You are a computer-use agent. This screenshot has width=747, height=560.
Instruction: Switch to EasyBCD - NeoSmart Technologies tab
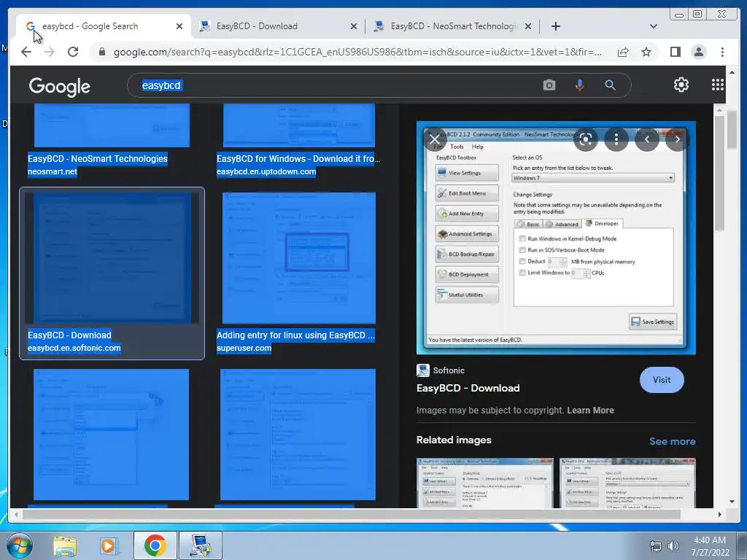(452, 26)
